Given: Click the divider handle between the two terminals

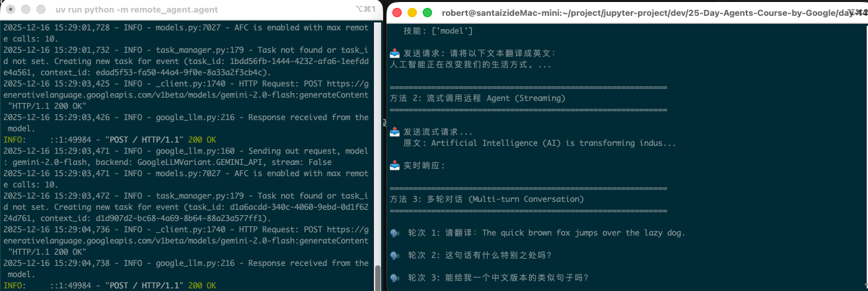Looking at the screenshot, I should 384,123.
